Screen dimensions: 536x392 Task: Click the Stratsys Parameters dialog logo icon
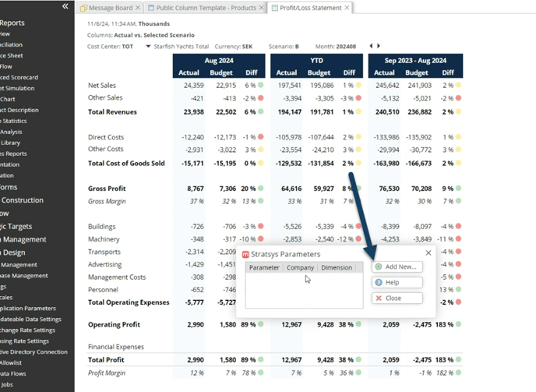pyautogui.click(x=246, y=254)
